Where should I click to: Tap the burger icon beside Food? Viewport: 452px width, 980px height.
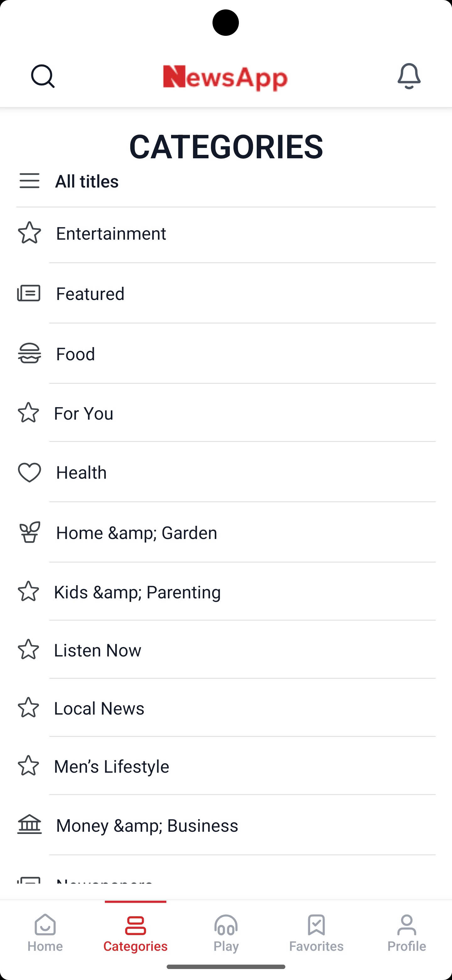[x=29, y=353]
